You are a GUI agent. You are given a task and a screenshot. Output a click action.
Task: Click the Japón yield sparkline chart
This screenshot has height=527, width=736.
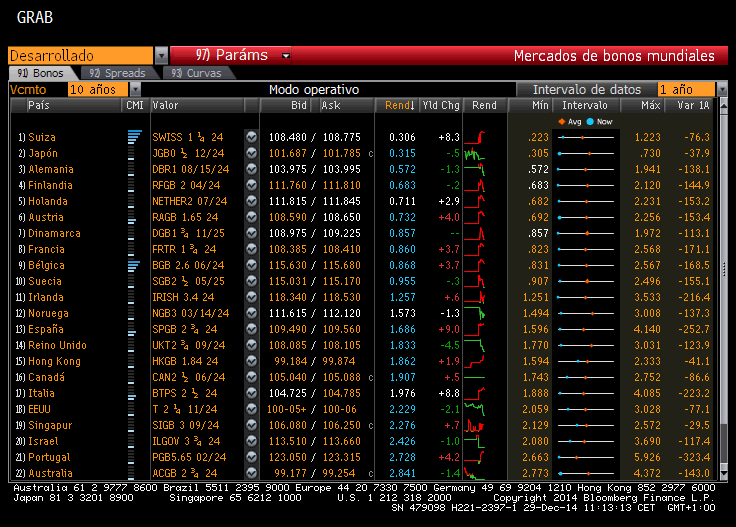[x=475, y=153]
